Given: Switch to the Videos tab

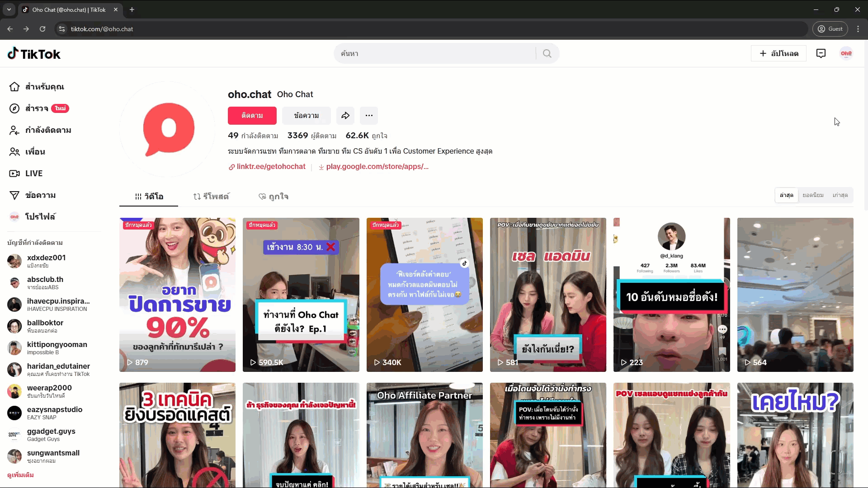Looking at the screenshot, I should tap(149, 197).
